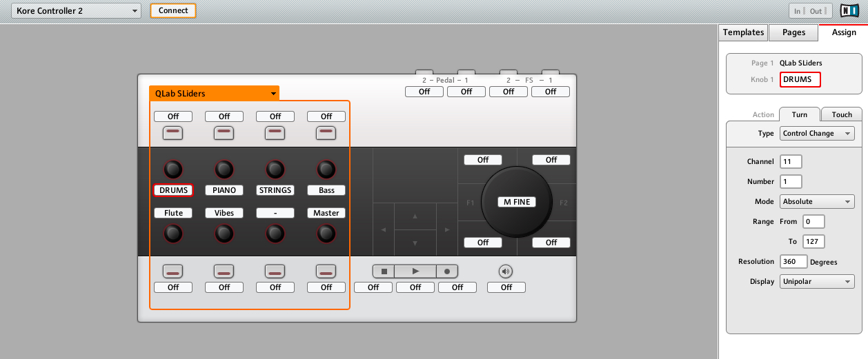Click the Stop transport button
The height and width of the screenshot is (359, 868).
(384, 271)
